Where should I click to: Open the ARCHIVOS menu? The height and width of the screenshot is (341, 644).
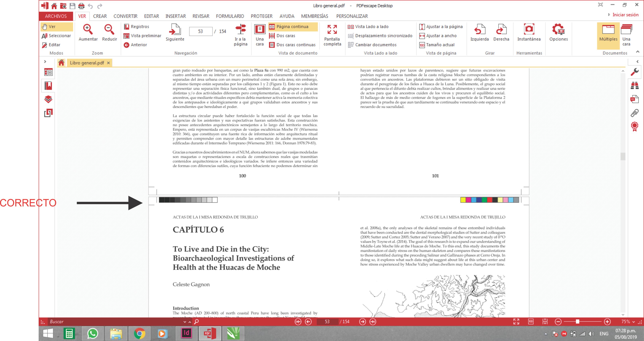click(x=56, y=16)
